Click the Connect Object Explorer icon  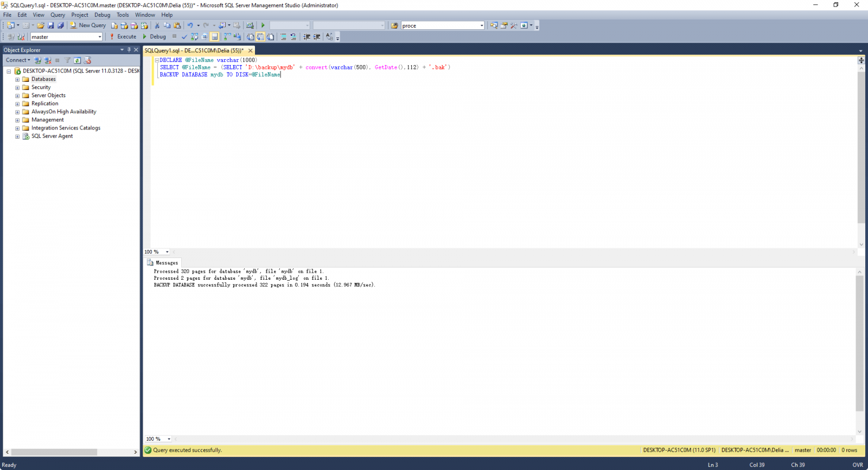[37, 60]
